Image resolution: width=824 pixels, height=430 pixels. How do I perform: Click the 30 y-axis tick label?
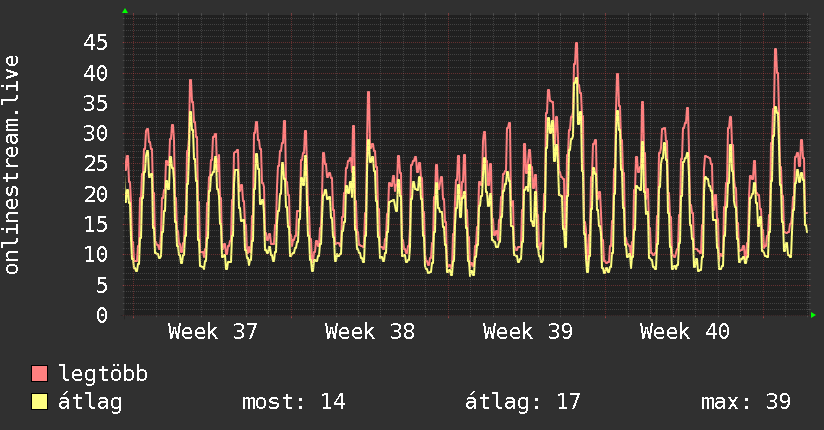pos(96,134)
